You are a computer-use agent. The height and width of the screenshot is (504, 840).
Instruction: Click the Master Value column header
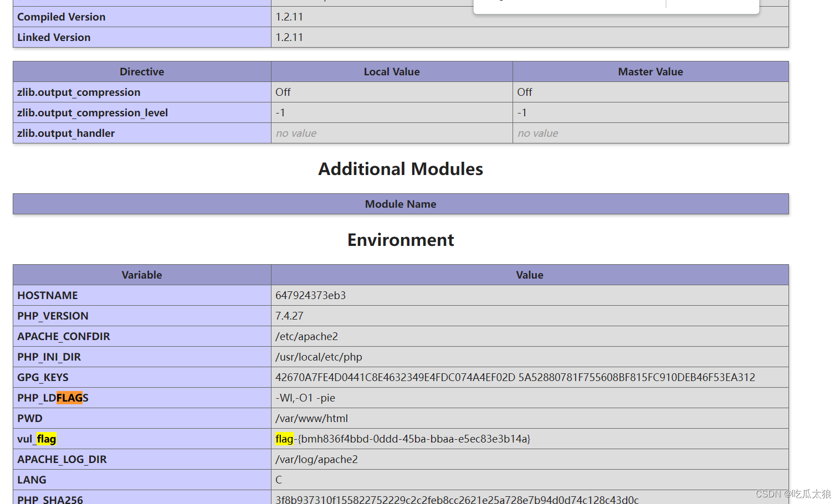(651, 71)
